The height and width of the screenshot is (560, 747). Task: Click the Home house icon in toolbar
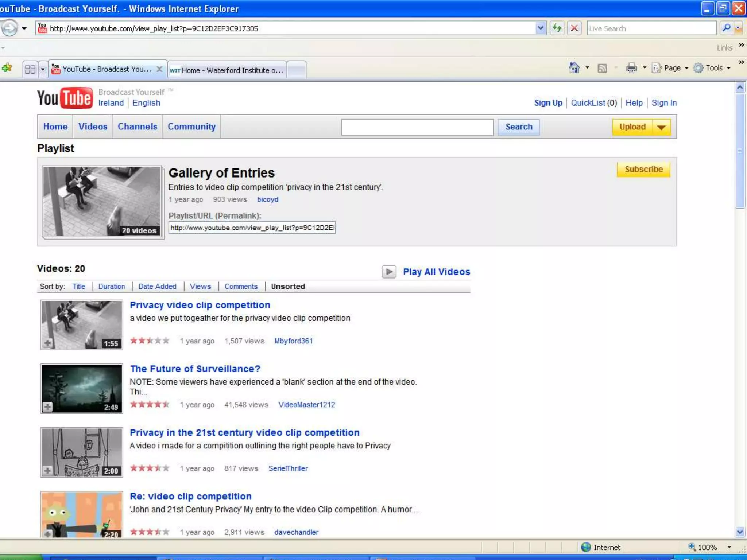[x=574, y=68]
